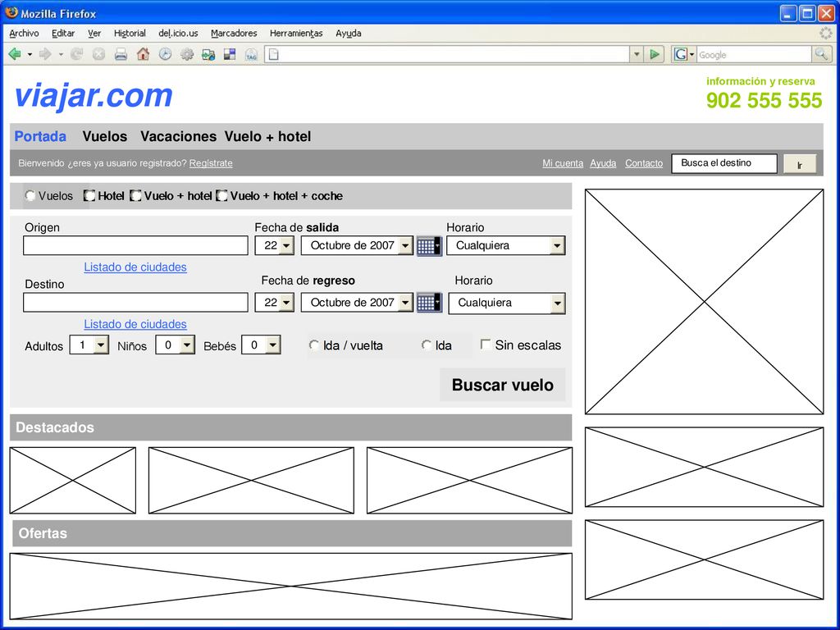Image resolution: width=840 pixels, height=630 pixels.
Task: Select the Hotel search option
Action: [x=89, y=196]
